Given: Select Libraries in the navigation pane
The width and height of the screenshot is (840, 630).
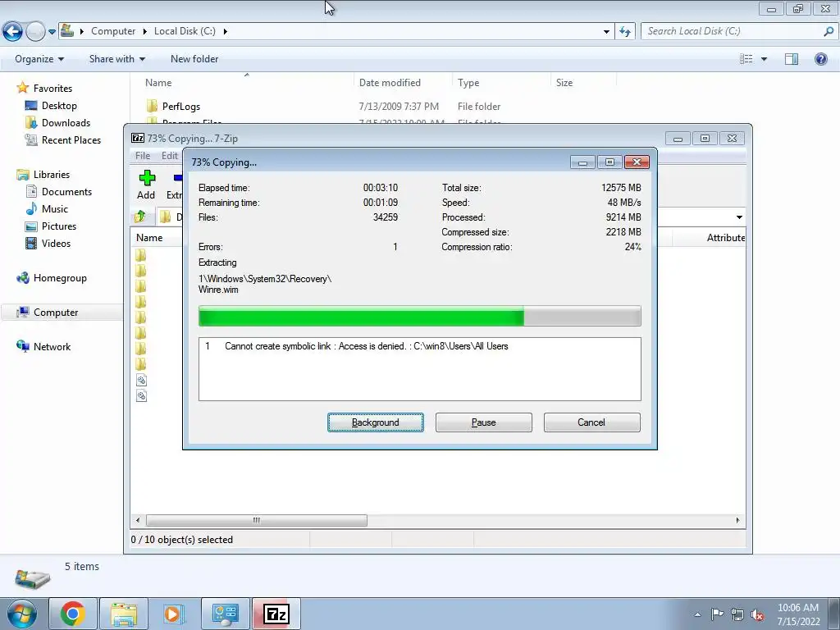Looking at the screenshot, I should point(52,174).
